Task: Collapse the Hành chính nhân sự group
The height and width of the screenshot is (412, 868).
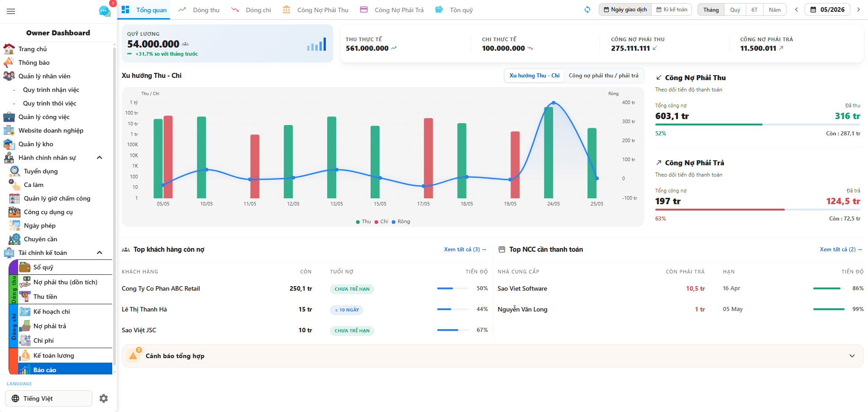Action: pyautogui.click(x=100, y=158)
